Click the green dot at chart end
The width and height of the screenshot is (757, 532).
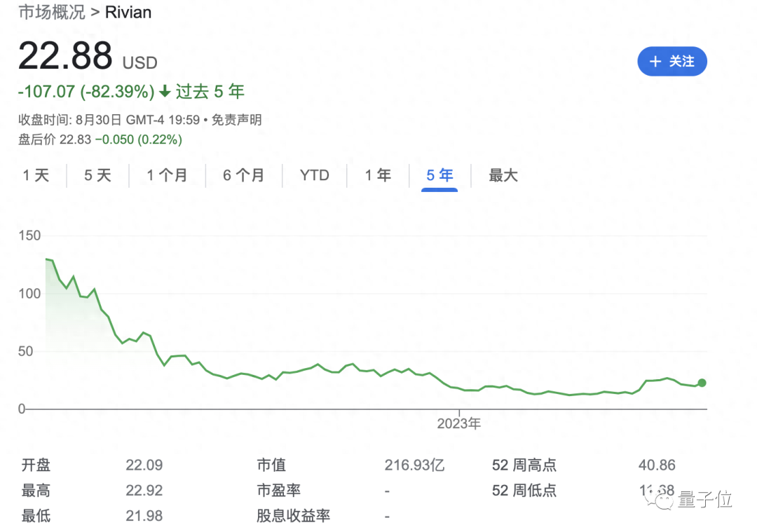[x=702, y=383]
